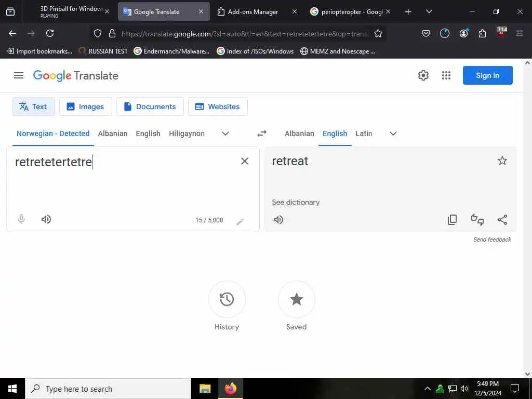The image size is (532, 399).
Task: Click Sign in button
Action: click(x=487, y=75)
